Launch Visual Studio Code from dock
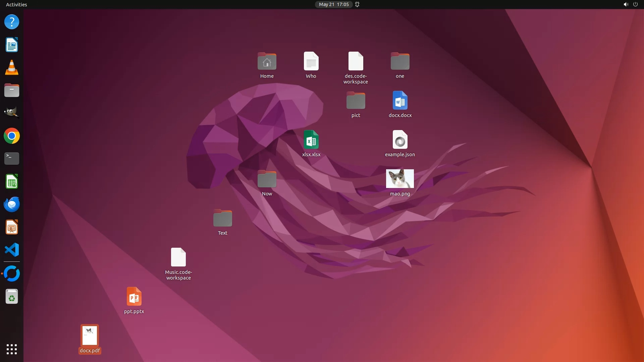 tap(12, 250)
